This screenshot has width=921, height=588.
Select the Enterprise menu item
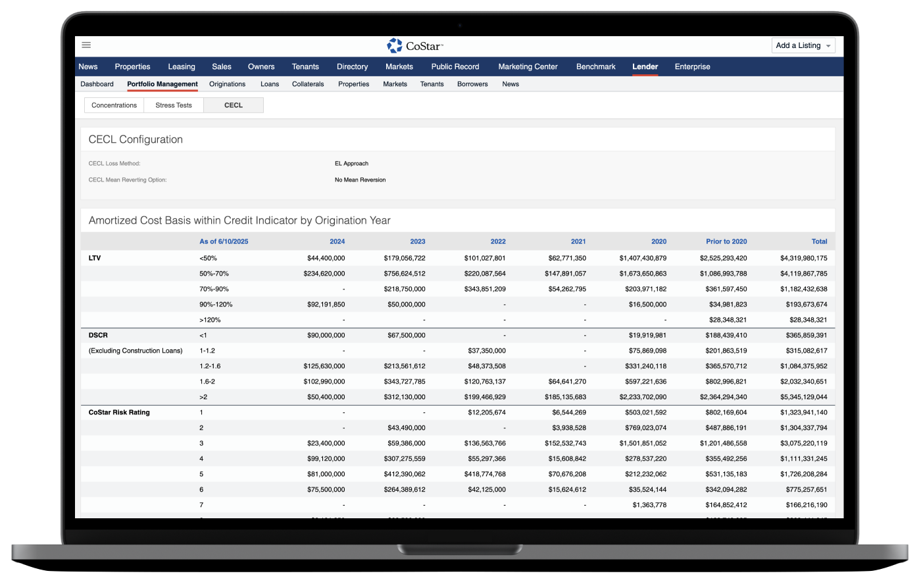coord(692,66)
